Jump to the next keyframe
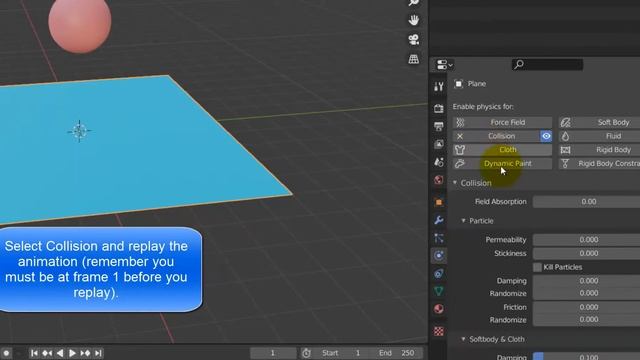Screen dimensions: 640x360 click(85, 353)
